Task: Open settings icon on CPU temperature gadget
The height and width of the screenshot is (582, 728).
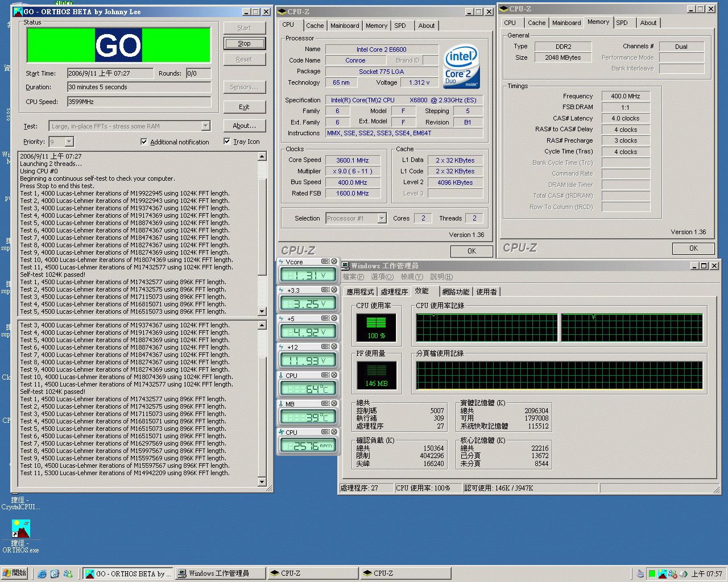Action: (325, 375)
